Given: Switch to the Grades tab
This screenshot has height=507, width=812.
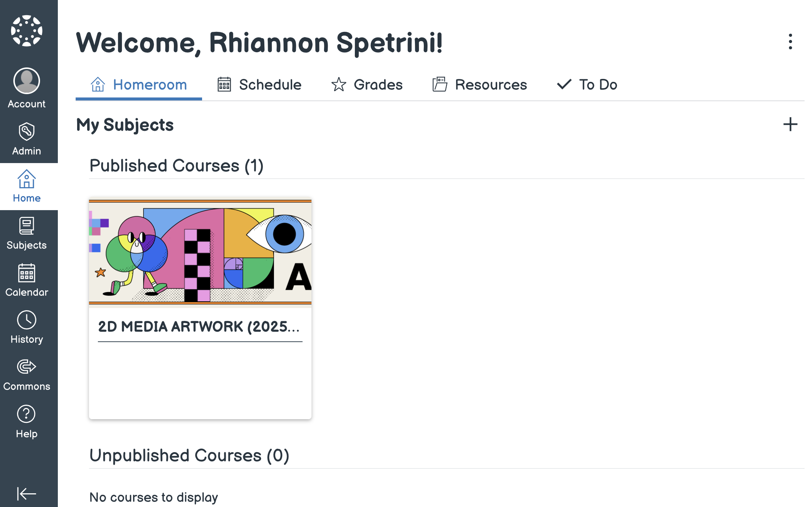Looking at the screenshot, I should pyautogui.click(x=367, y=84).
